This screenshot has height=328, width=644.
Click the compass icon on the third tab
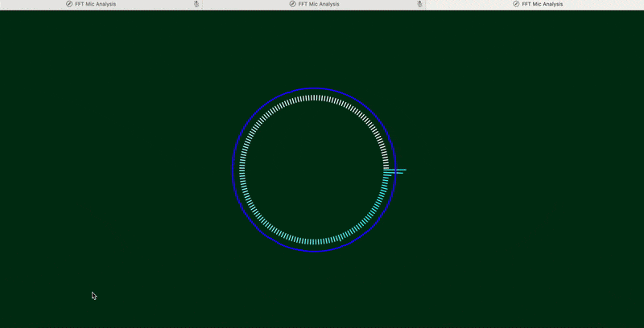click(516, 4)
